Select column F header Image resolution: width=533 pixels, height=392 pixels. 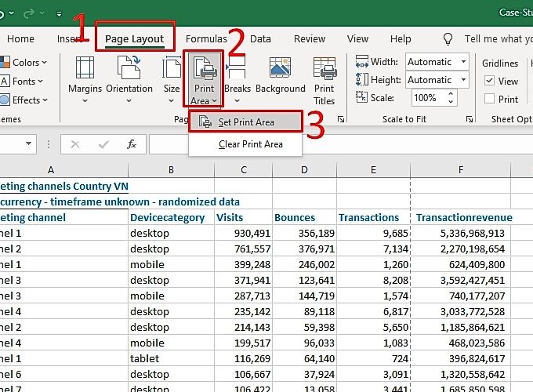pos(461,169)
